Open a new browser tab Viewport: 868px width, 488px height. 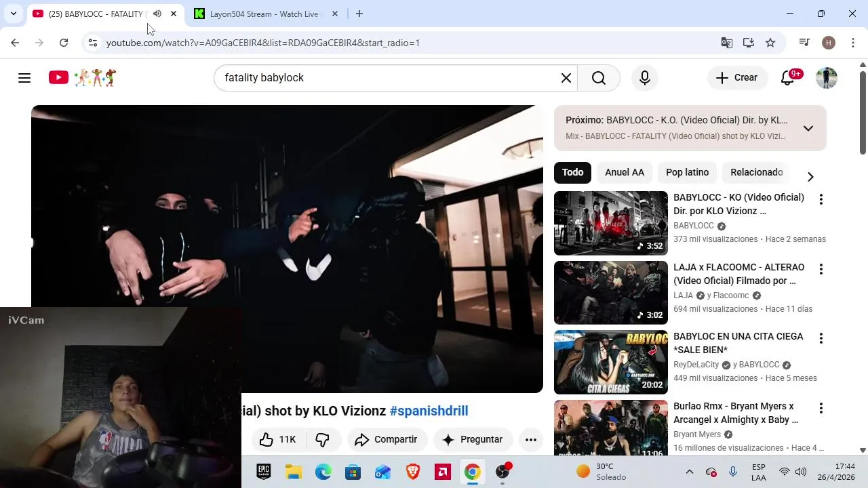(x=359, y=14)
